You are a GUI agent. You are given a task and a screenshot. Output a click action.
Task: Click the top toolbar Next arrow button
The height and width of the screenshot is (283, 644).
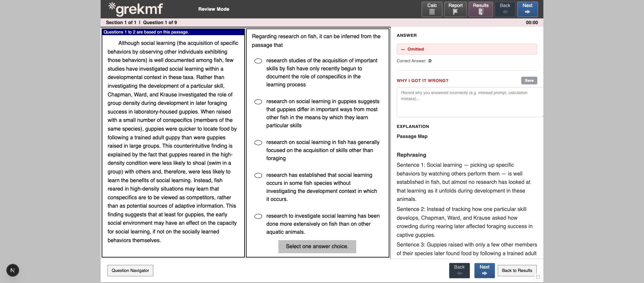[x=527, y=9]
